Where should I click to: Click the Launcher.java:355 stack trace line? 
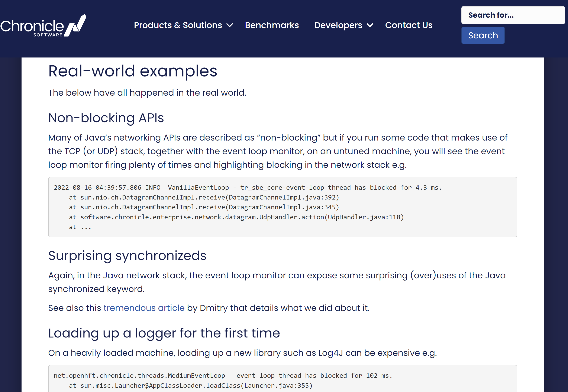pos(190,386)
